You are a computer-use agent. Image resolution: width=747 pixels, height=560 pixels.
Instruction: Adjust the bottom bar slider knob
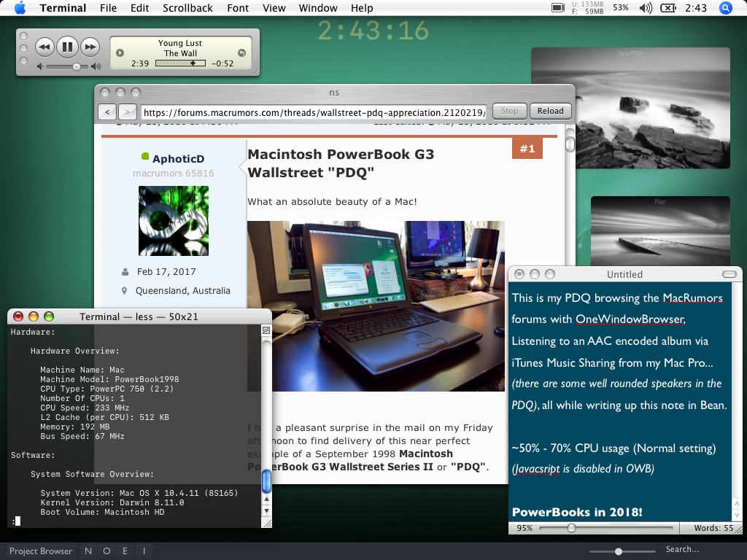619,551
